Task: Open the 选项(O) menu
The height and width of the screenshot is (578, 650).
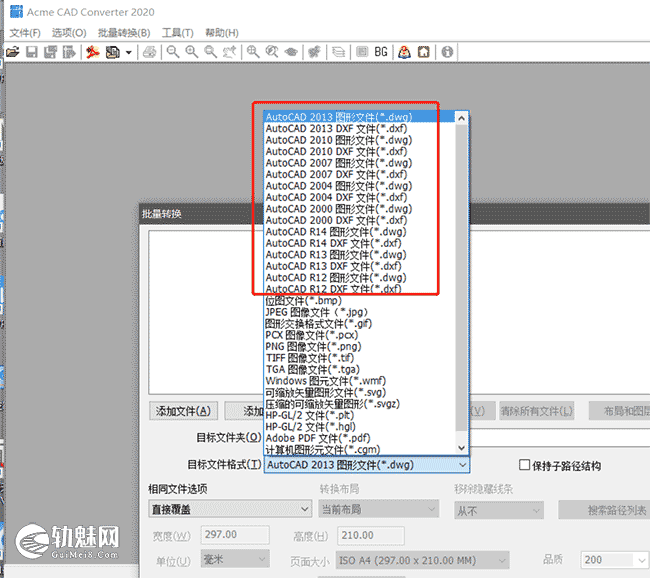Action: [69, 33]
